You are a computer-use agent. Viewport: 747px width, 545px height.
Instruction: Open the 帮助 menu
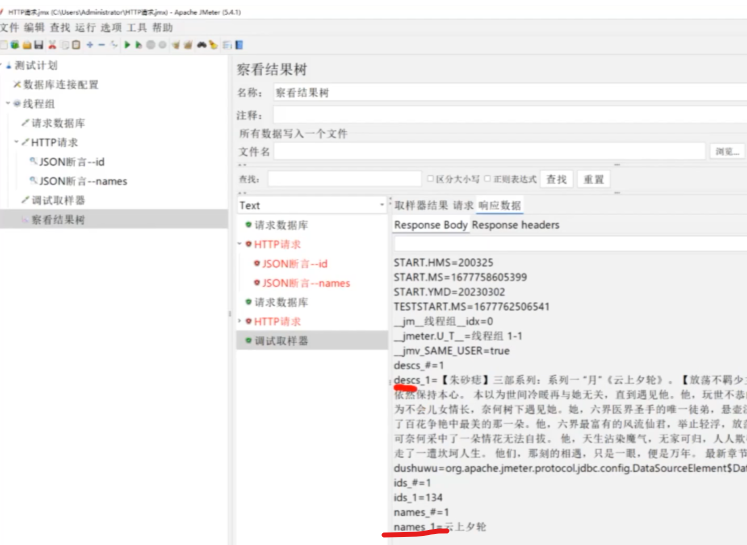tap(162, 28)
